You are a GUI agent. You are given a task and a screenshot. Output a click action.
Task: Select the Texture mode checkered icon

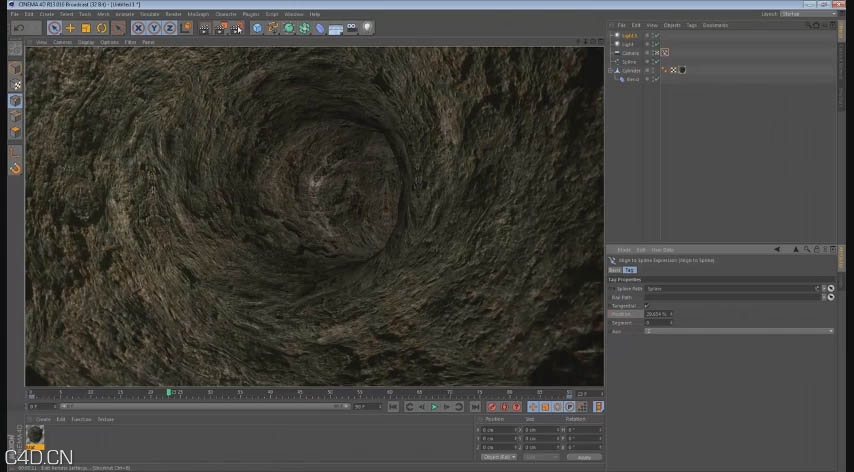15,85
